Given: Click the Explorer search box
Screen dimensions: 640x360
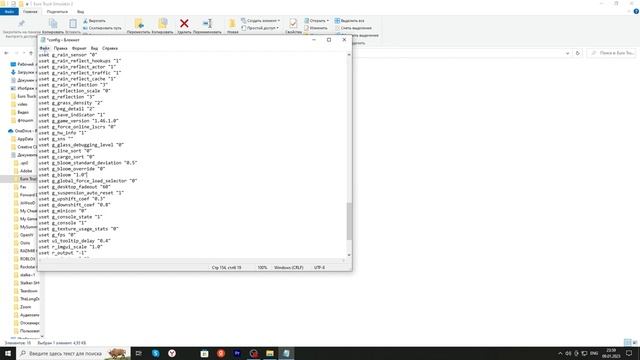Looking at the screenshot, I should click(611, 53).
